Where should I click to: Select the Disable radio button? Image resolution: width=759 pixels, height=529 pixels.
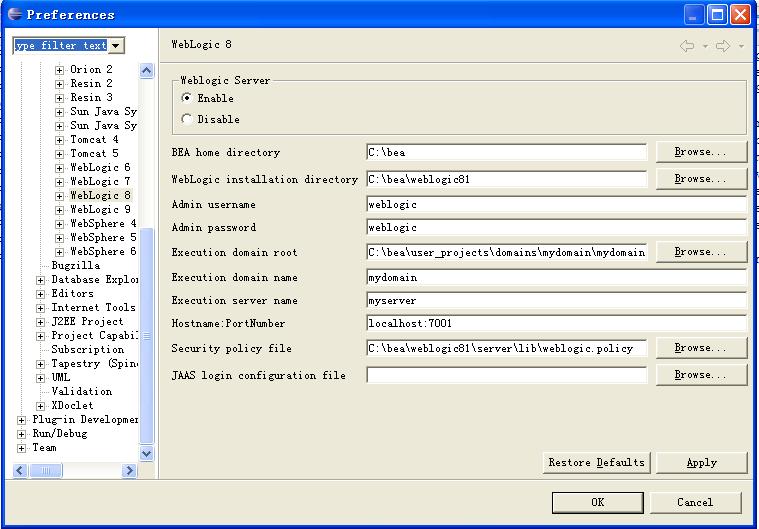click(x=186, y=119)
